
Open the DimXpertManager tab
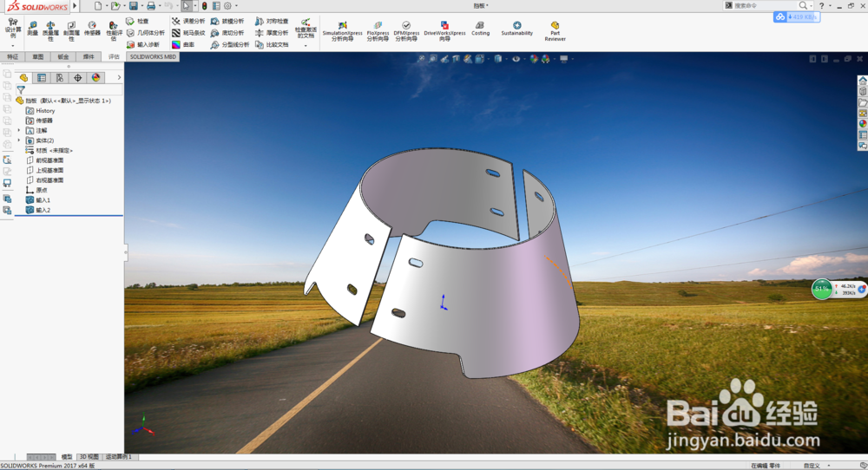pos(77,78)
